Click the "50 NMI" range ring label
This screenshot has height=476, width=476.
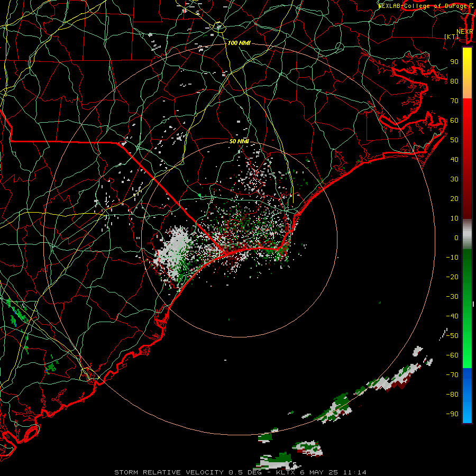pos(239,141)
